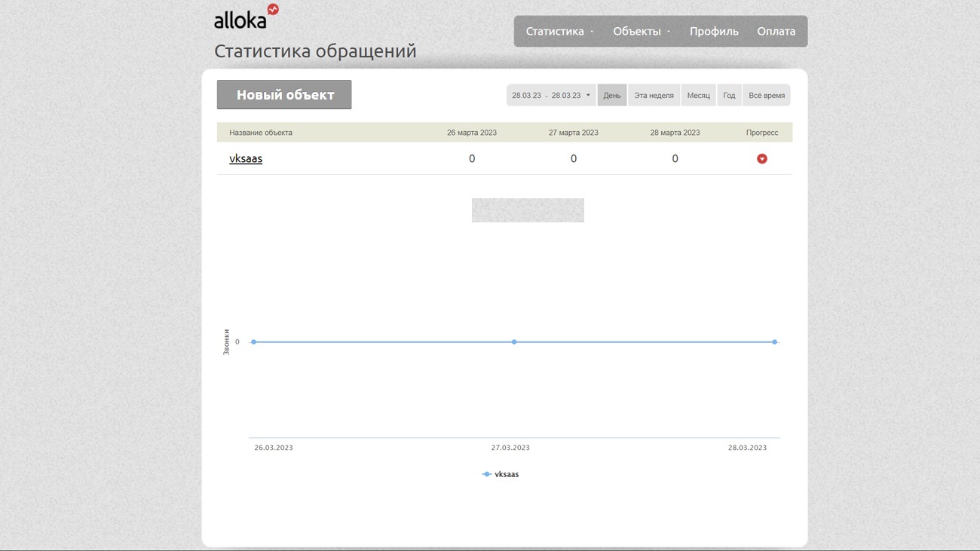980x551 pixels.
Task: Click the chart data point for 26.03.2023
Action: click(254, 342)
